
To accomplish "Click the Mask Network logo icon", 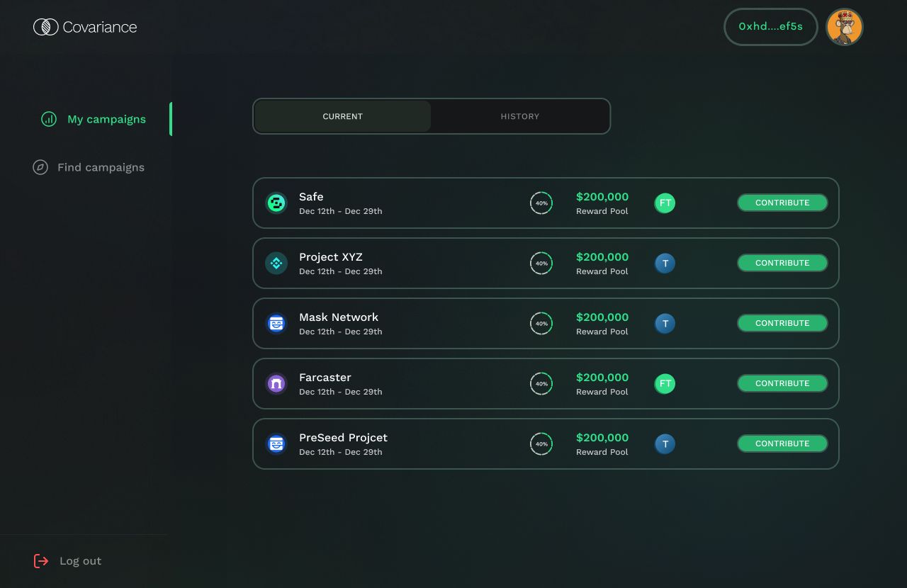I will [x=276, y=323].
